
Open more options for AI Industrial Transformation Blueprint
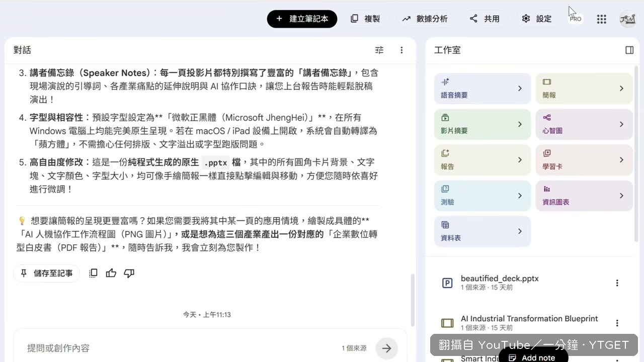617,323
